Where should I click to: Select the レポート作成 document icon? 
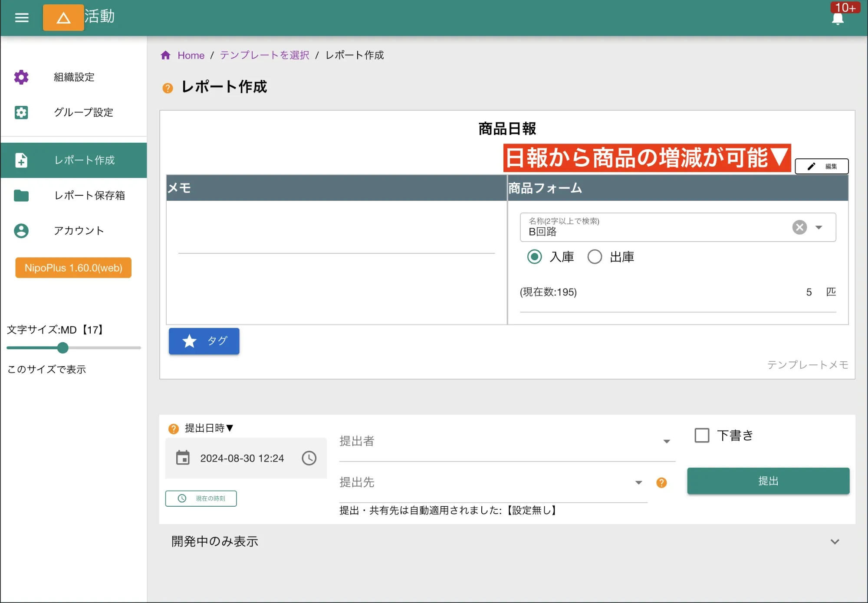coord(21,160)
